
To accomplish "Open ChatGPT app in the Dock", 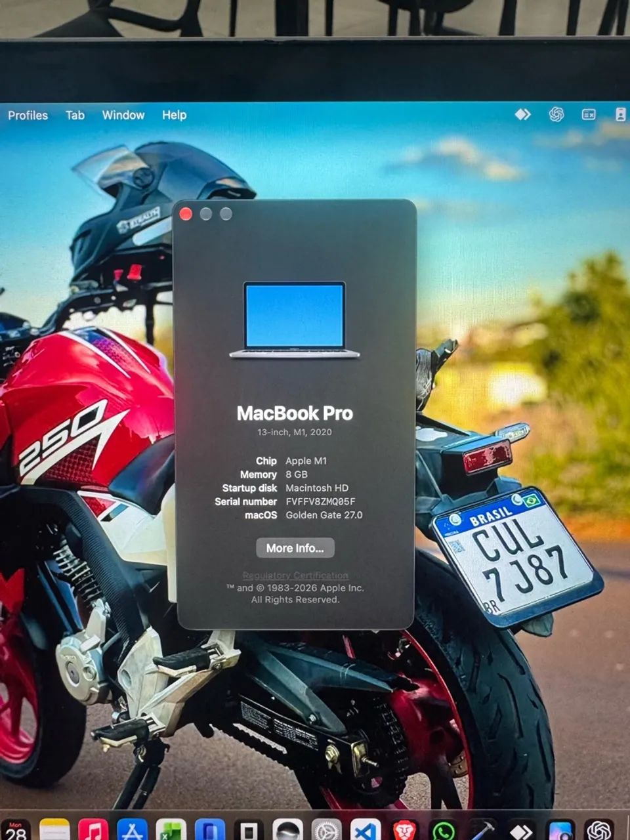I will 598,829.
